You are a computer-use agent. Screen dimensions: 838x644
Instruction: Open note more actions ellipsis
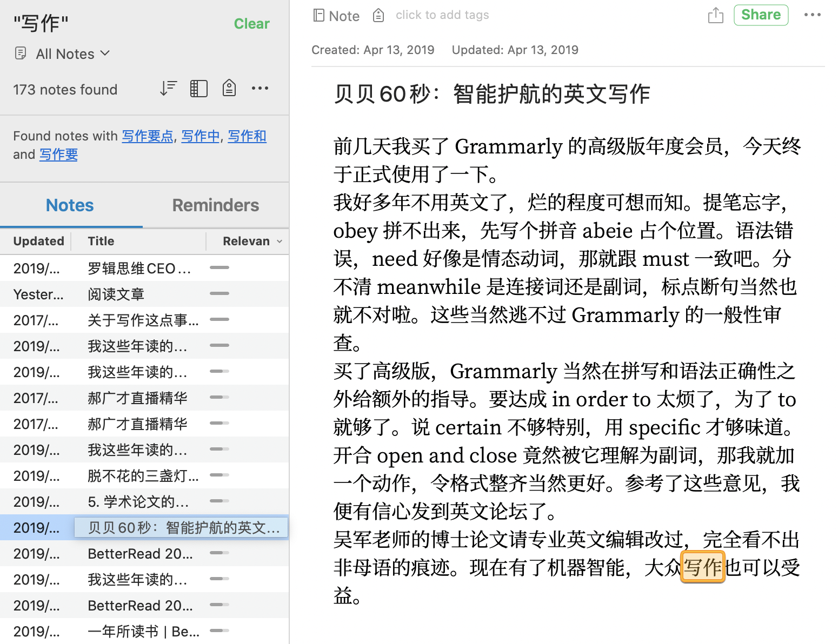[x=812, y=15]
